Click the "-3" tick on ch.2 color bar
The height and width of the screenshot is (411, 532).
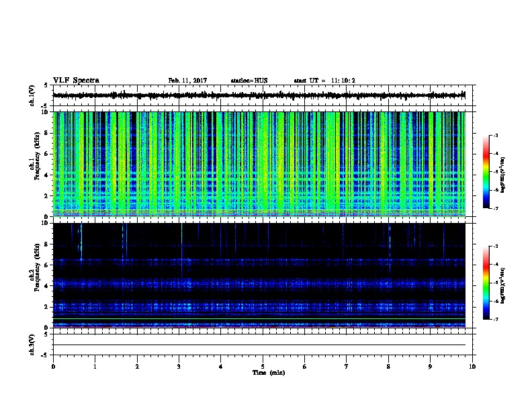(496, 246)
